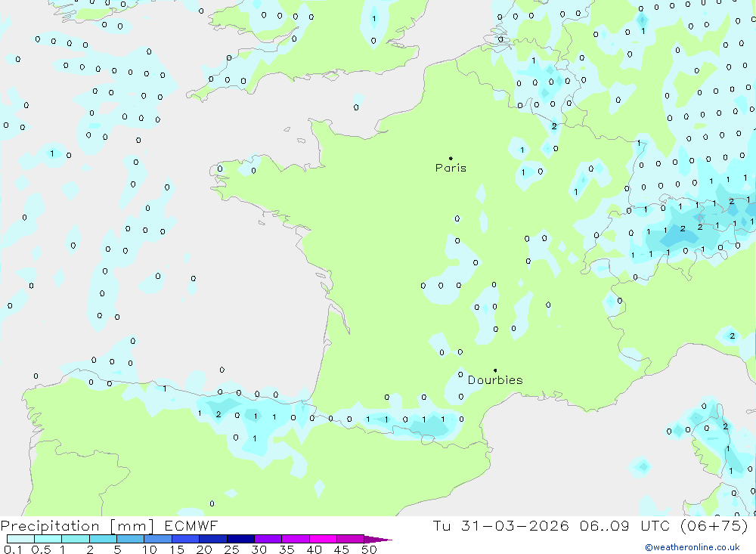This screenshot has width=756, height=554.
Task: Click the '35' legend scale value
Action: point(287,549)
